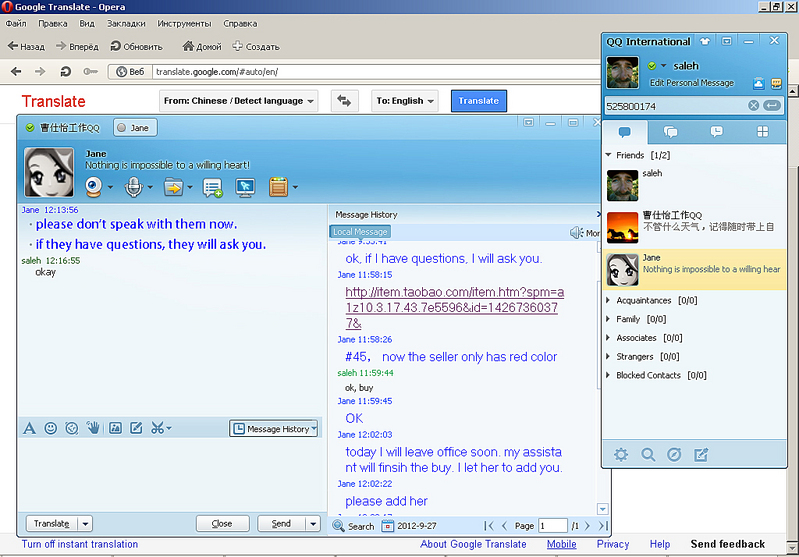The width and height of the screenshot is (799, 557).
Task: Select the screen capture scissors tool
Action: tap(157, 428)
